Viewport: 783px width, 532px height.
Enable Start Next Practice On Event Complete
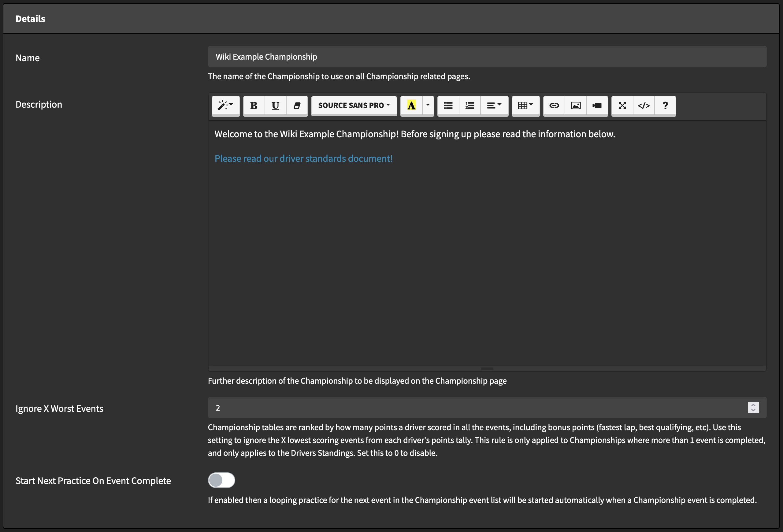[x=221, y=480]
